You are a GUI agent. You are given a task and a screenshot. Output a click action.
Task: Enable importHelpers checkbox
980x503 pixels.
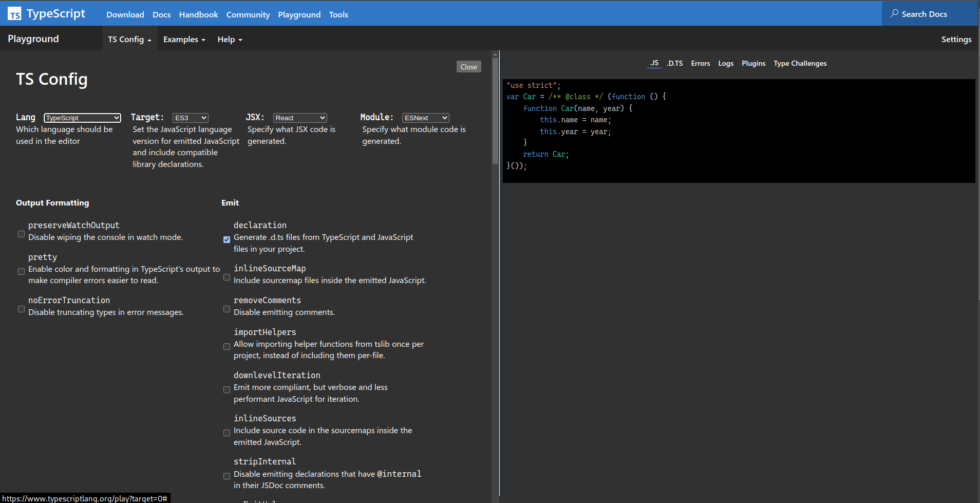227,346
